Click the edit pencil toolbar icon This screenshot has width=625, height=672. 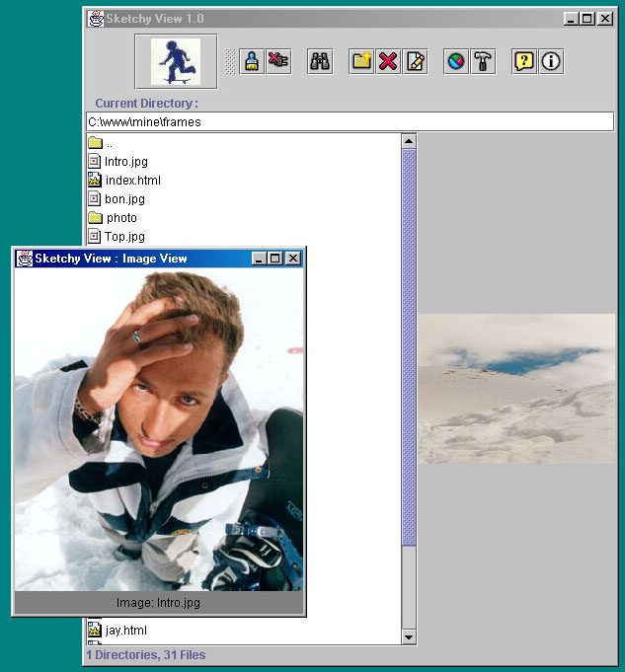point(415,61)
